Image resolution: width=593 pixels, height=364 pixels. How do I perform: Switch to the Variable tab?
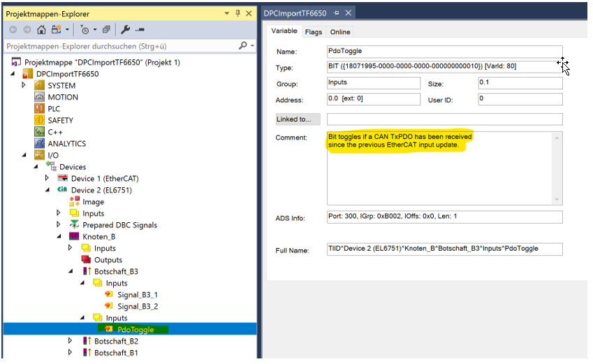coord(284,31)
